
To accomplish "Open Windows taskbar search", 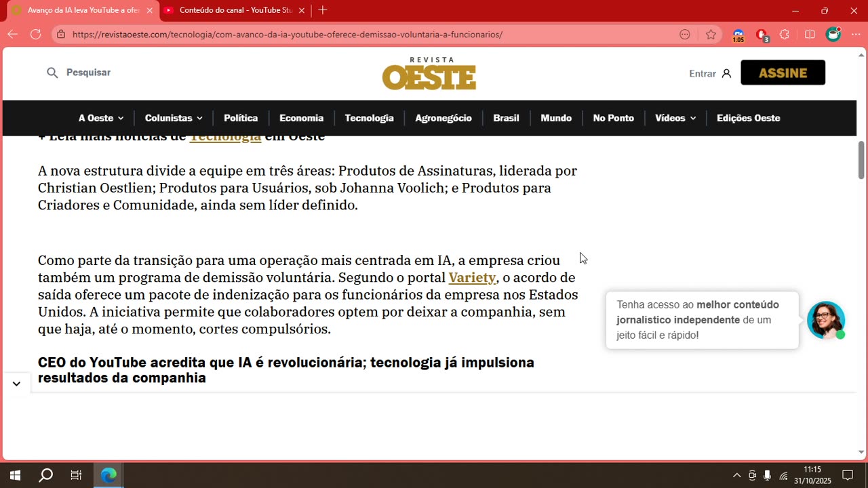I will [x=45, y=475].
